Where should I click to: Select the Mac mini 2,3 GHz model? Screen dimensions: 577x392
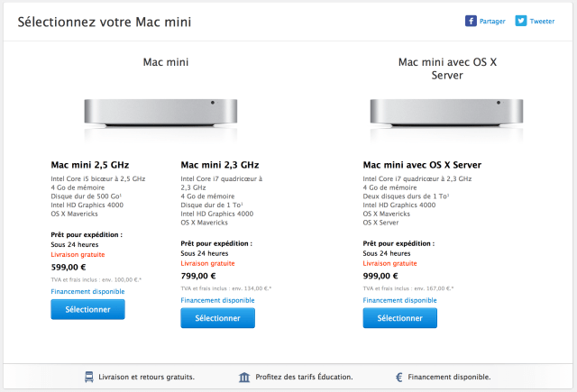tap(217, 318)
